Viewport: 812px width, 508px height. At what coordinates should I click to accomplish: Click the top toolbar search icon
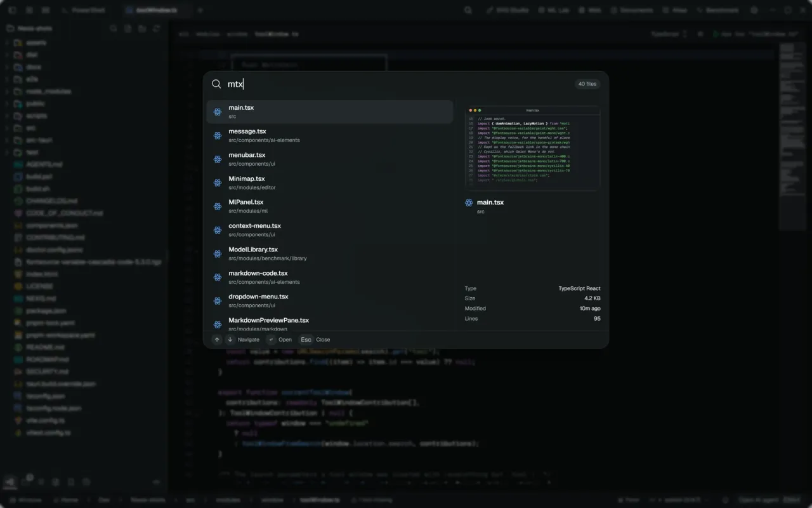point(468,10)
